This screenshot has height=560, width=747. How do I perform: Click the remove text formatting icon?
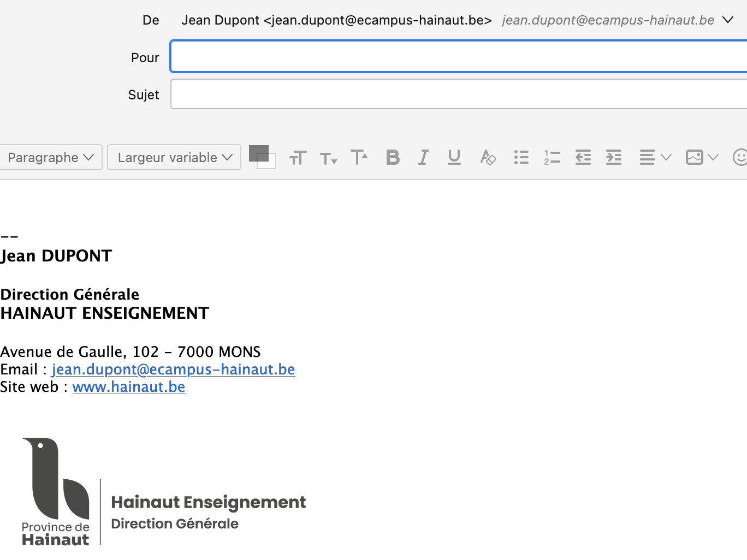pos(488,158)
